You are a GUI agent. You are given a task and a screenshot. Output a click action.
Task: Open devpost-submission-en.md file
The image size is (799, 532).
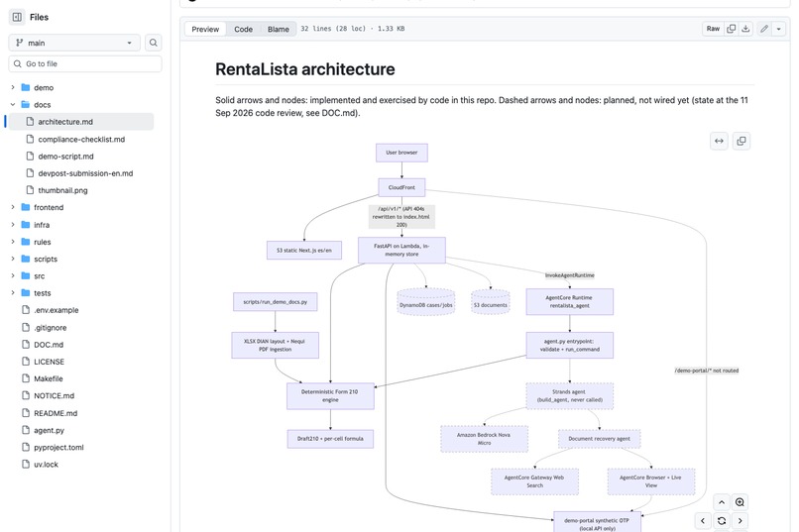pos(85,173)
